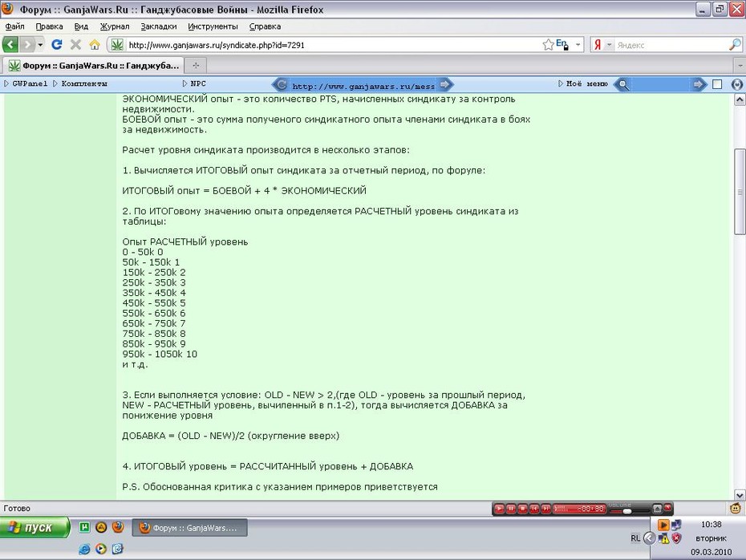The image size is (746, 560).
Task: Click Previous track on the status bar player
Action: [x=534, y=509]
